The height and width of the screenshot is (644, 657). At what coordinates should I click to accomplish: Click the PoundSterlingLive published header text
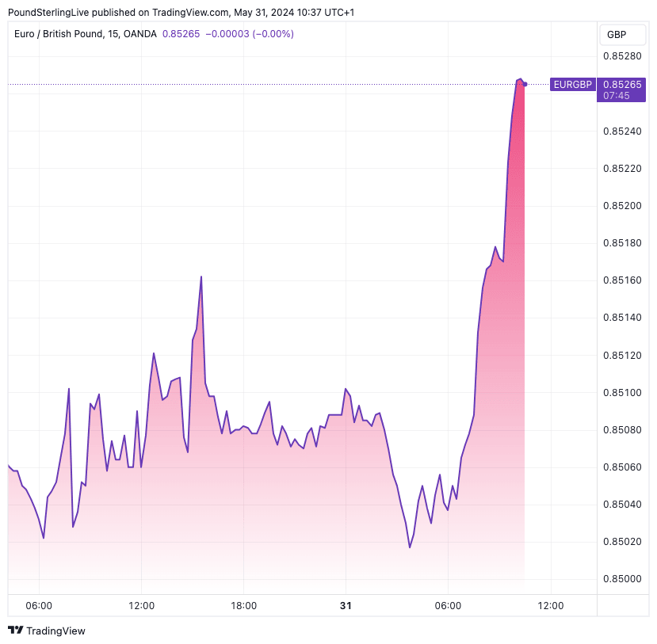tap(181, 12)
